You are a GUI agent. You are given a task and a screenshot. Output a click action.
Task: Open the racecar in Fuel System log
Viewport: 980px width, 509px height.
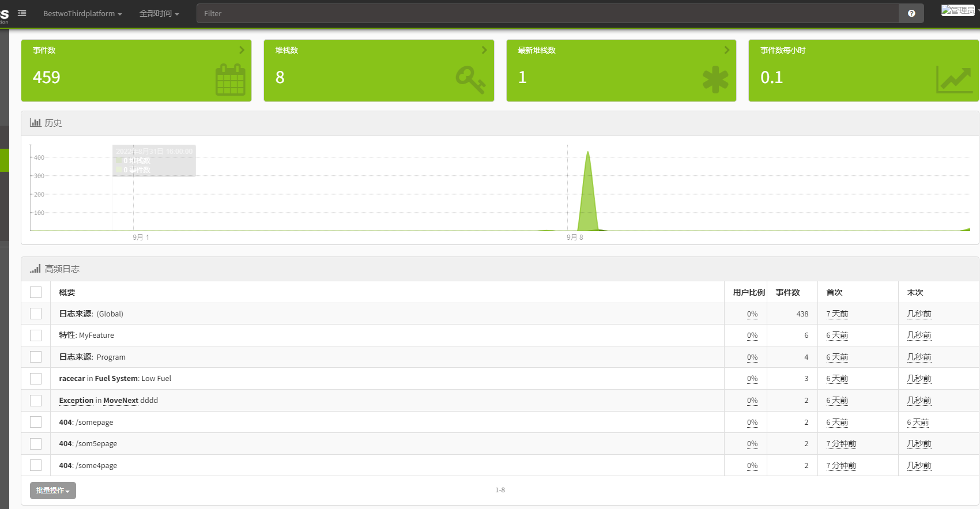[115, 379]
